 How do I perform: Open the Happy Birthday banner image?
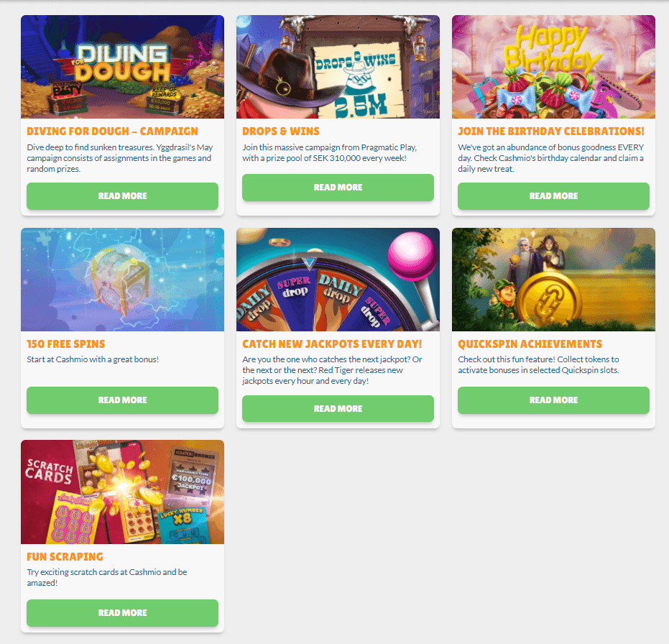tap(553, 67)
